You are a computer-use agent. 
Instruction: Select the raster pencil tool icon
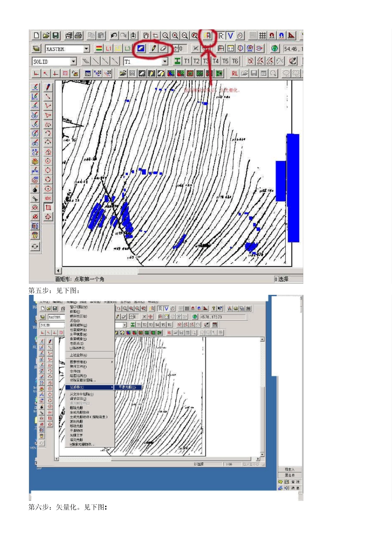153,48
